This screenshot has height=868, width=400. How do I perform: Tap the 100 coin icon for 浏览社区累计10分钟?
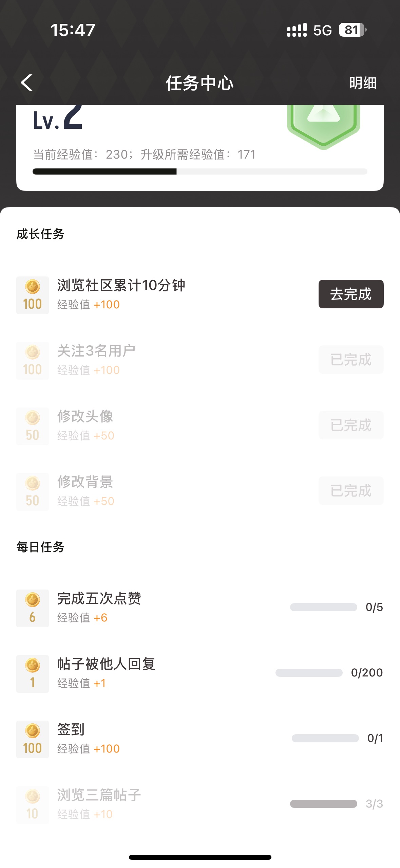33,295
